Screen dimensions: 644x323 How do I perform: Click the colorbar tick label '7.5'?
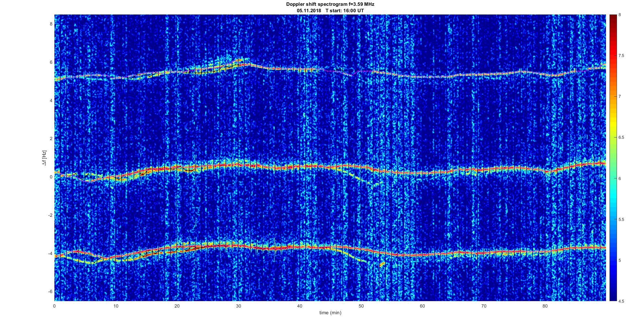point(621,56)
